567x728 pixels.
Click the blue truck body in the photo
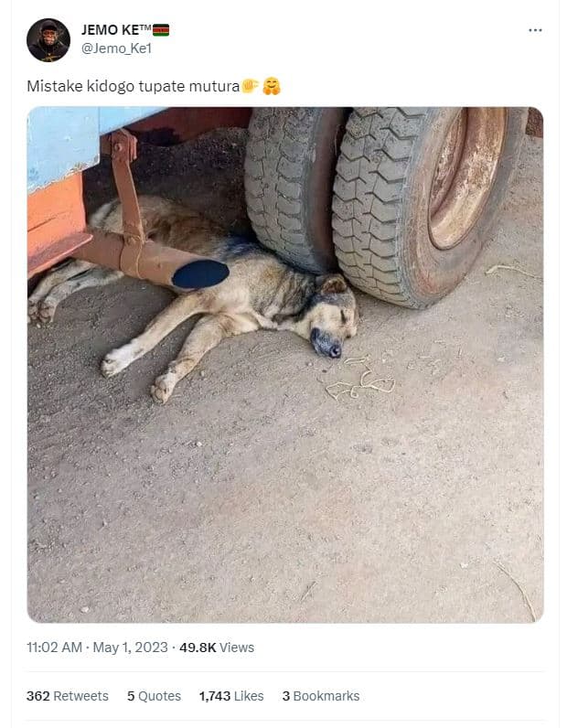tap(62, 146)
